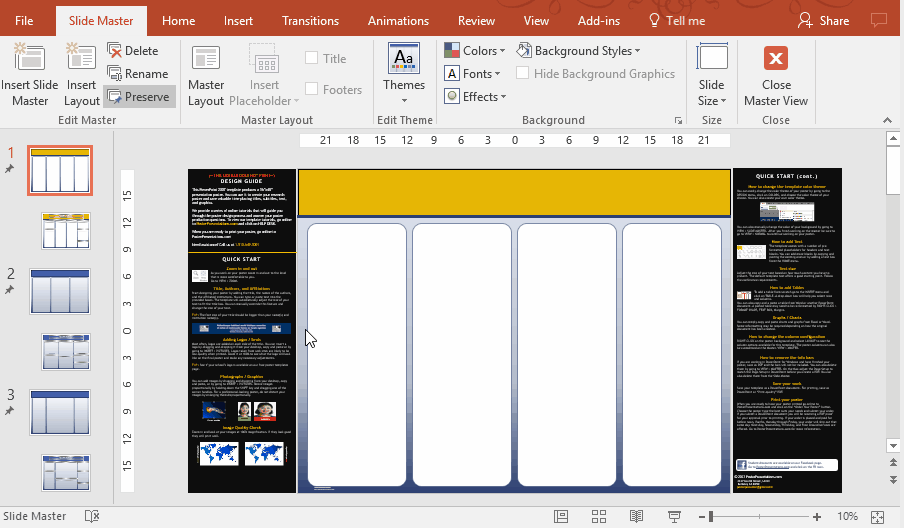Select slide master 2 thumbnail
This screenshot has height=528, width=904.
coord(60,291)
